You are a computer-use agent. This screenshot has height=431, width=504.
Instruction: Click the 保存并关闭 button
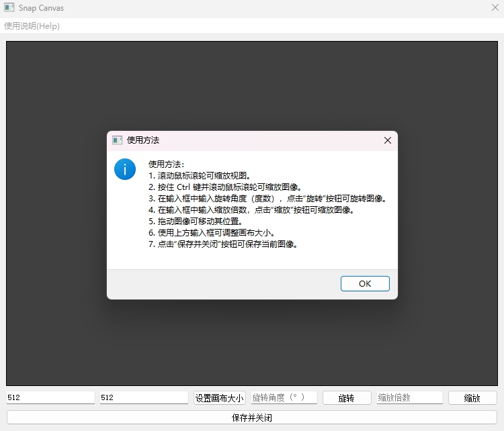click(252, 418)
